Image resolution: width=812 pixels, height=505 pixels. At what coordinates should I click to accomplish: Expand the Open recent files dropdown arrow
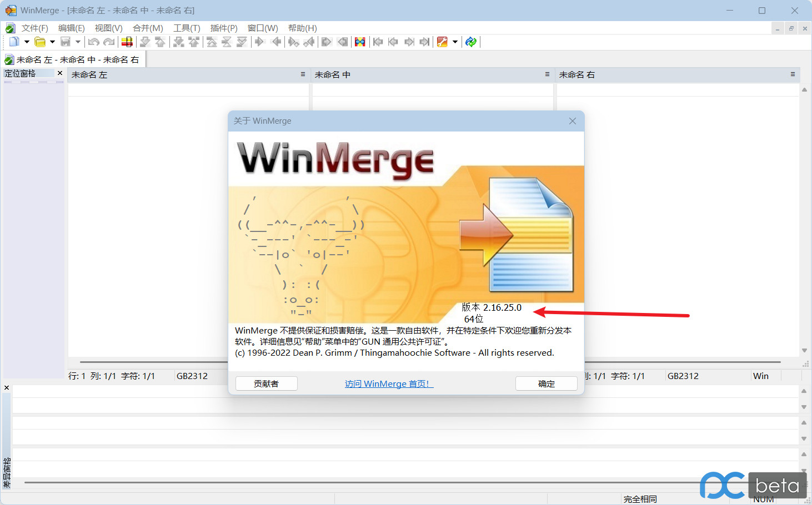point(52,42)
